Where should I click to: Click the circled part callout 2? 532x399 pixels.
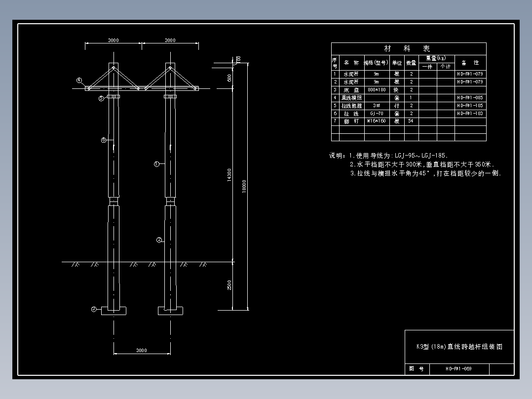[x=159, y=239]
